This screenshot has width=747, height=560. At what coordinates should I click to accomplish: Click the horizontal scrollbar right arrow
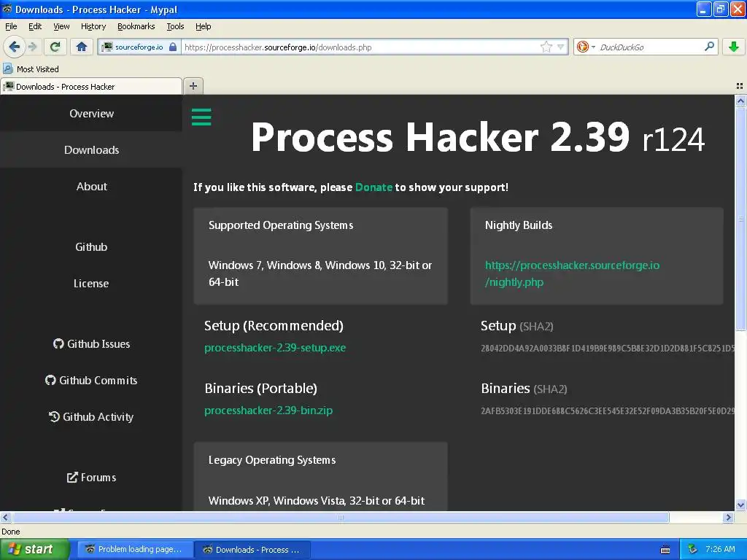pos(729,517)
